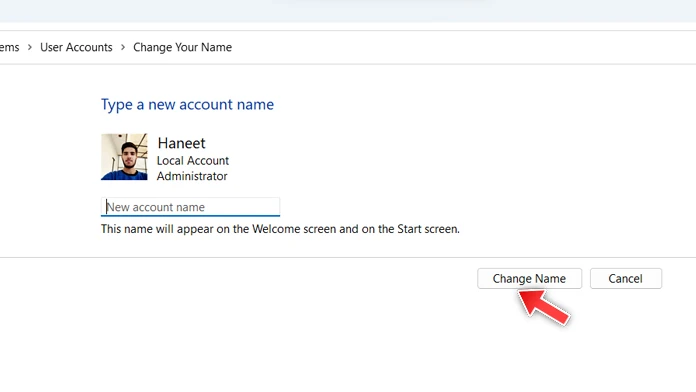Click the Type a new account name heading

(187, 105)
